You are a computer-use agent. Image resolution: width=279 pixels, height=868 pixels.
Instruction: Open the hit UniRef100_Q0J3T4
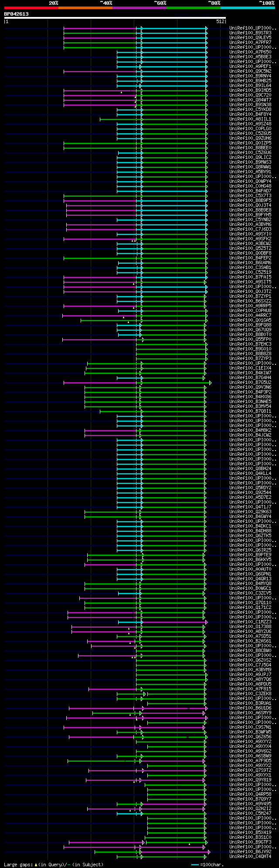pyautogui.click(x=250, y=205)
